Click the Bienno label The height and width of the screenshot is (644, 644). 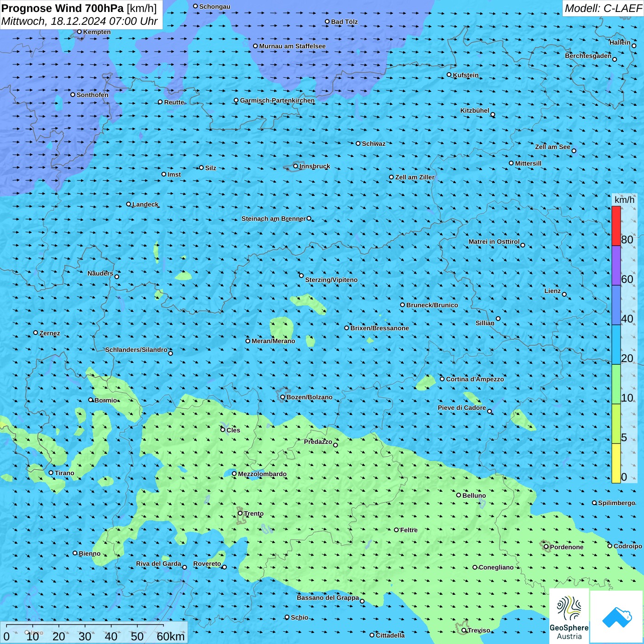(x=89, y=553)
